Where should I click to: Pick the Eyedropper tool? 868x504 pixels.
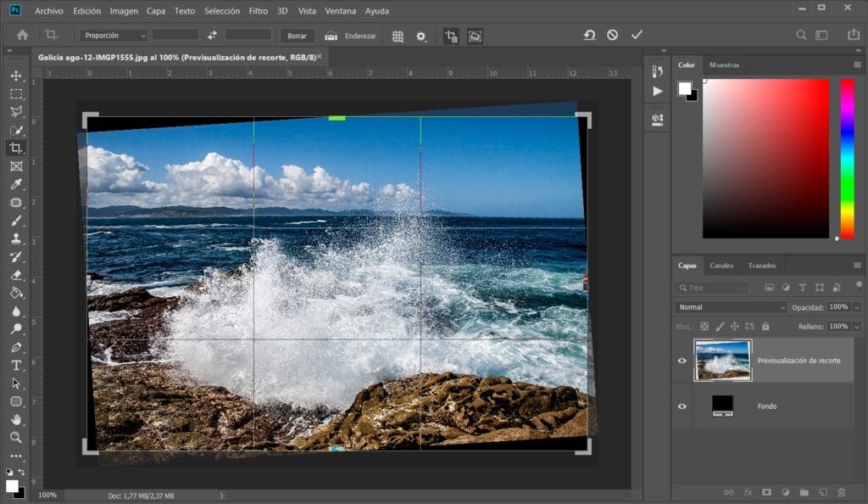[x=16, y=184]
